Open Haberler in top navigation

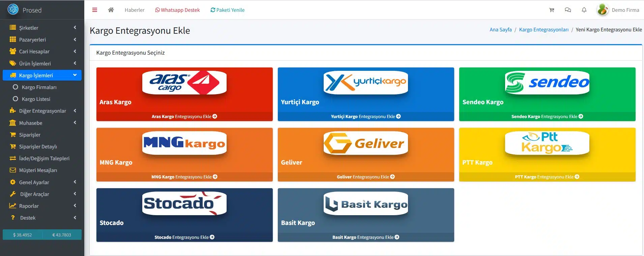135,10
